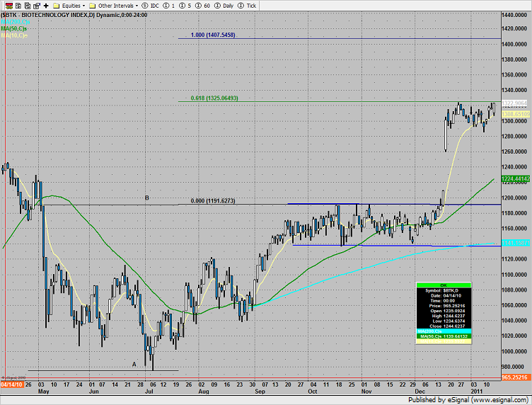Click the Date: 04/14/10 row in data window
532x405 pixels.
pos(444,296)
